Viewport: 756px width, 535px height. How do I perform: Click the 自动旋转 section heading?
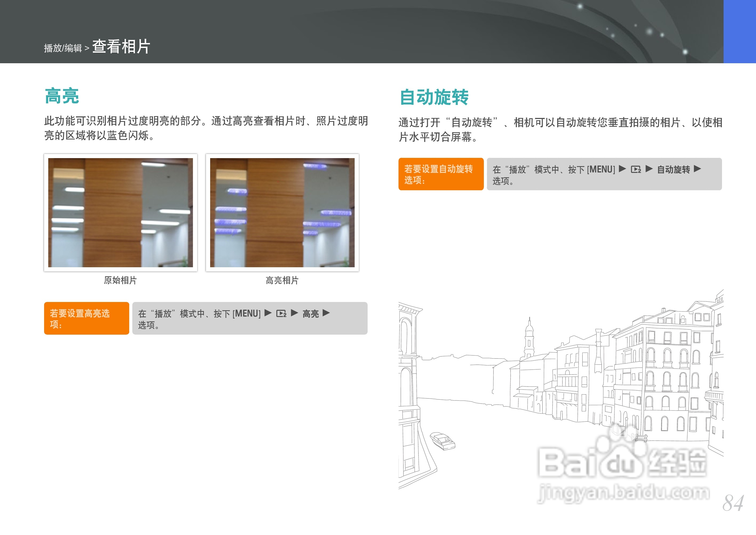click(x=434, y=97)
